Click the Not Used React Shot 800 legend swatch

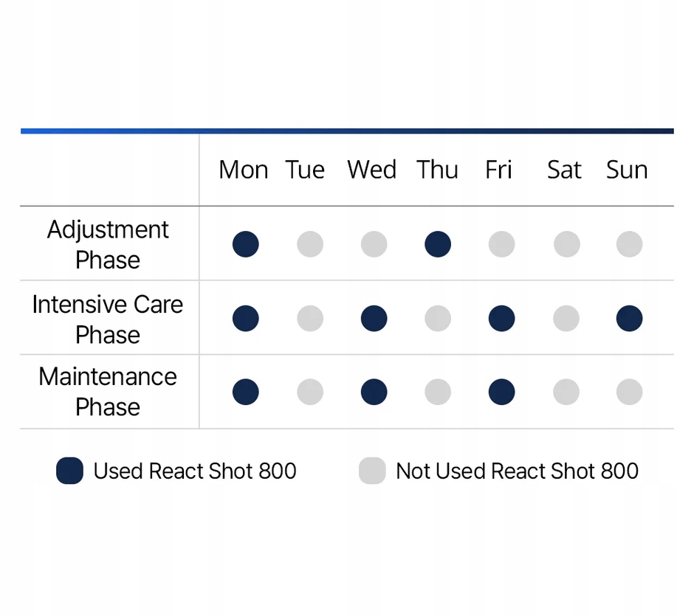coord(372,471)
